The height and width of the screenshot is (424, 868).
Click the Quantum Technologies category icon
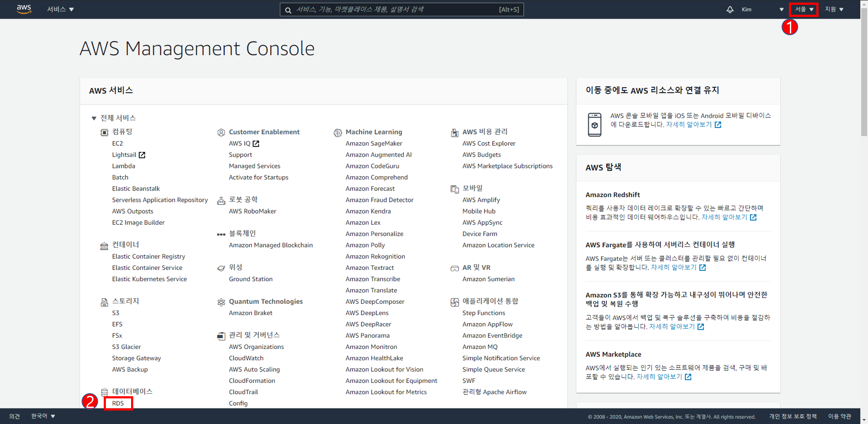coord(221,302)
